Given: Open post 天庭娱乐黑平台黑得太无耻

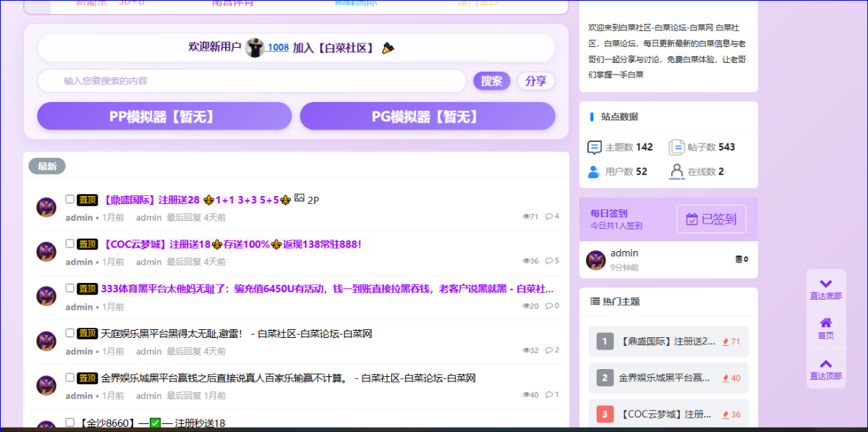Looking at the screenshot, I should coord(237,334).
